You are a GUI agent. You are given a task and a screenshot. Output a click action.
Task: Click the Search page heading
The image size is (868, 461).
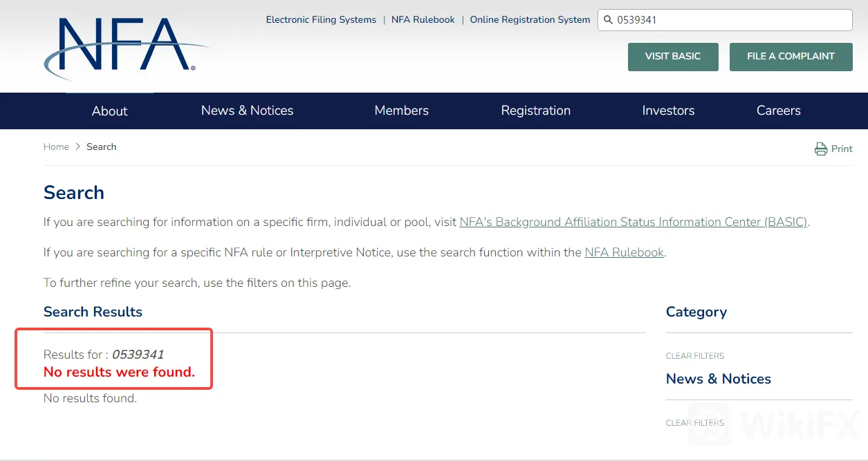[74, 193]
